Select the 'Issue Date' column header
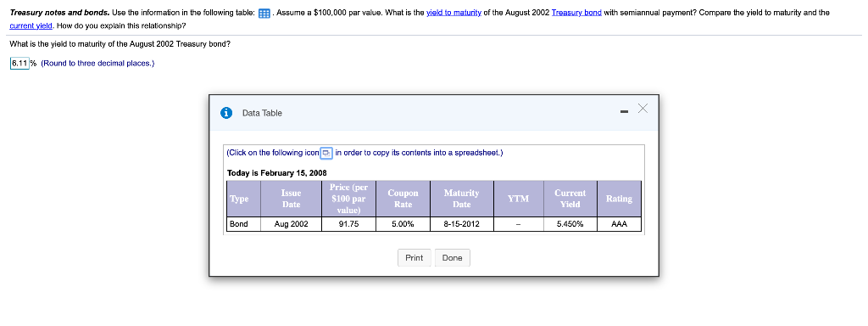Image resolution: width=868 pixels, height=326 pixels. coord(292,199)
